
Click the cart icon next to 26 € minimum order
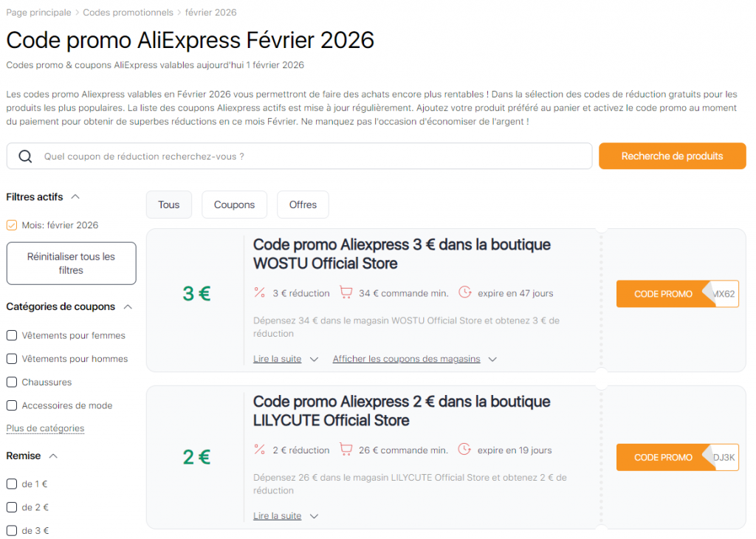point(346,449)
